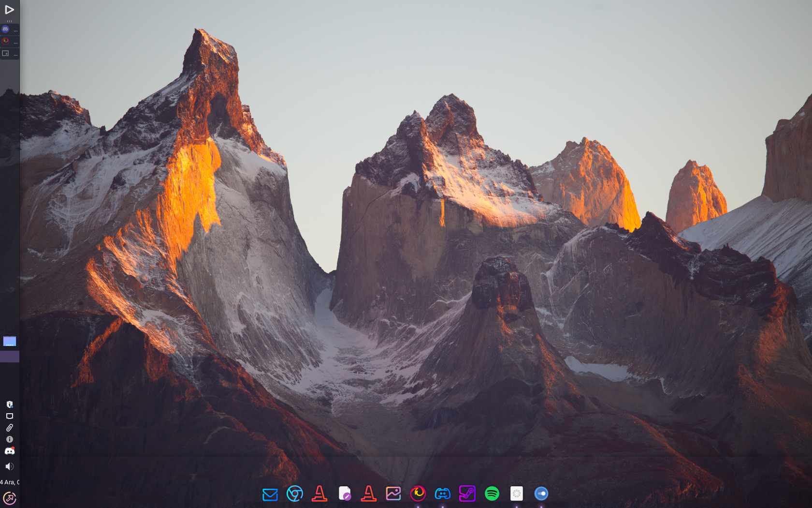Open the white gear document dock icon
The width and height of the screenshot is (812, 508).
517,493
